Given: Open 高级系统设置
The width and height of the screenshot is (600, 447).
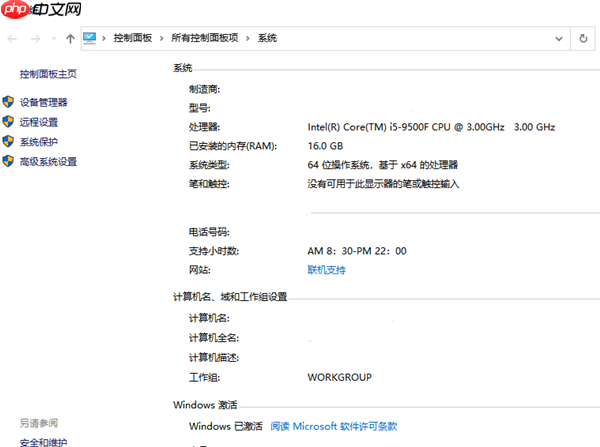Looking at the screenshot, I should coord(48,162).
